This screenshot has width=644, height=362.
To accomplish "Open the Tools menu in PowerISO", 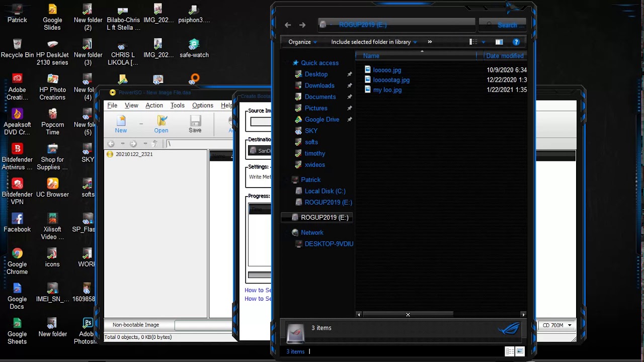I will [x=177, y=106].
